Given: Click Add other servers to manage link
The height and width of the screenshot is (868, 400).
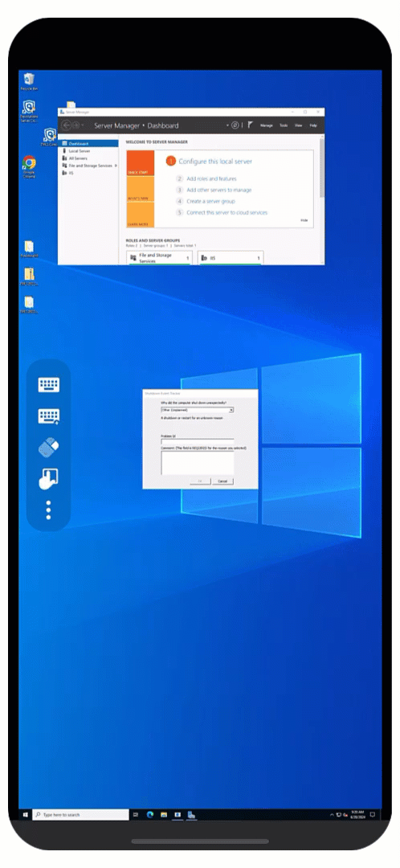Looking at the screenshot, I should (219, 190).
